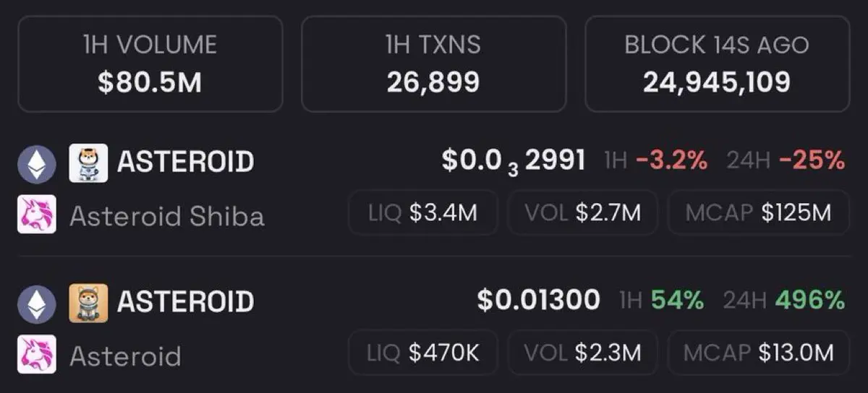Click the LIQ $470K badge
868x393 pixels.
point(423,353)
